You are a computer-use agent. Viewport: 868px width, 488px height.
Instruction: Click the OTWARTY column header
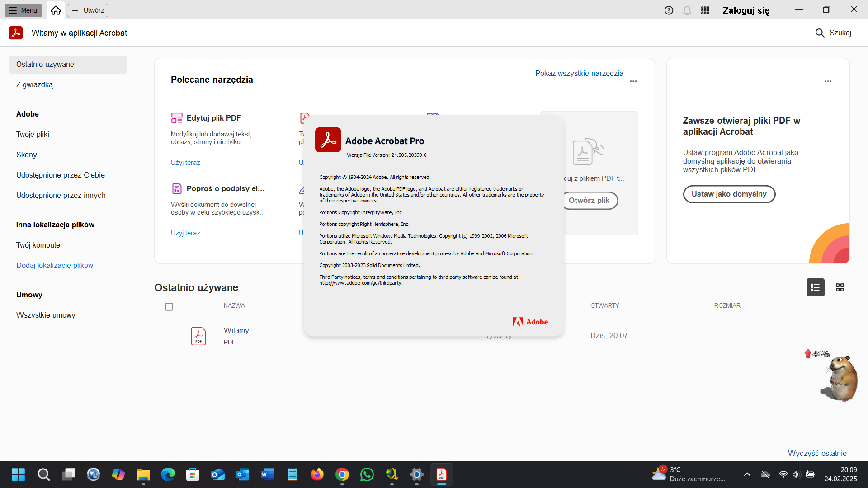[605, 306]
